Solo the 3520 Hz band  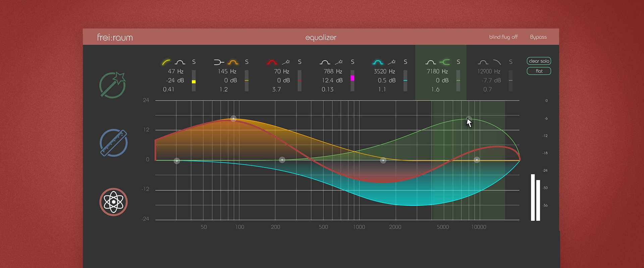pos(406,62)
